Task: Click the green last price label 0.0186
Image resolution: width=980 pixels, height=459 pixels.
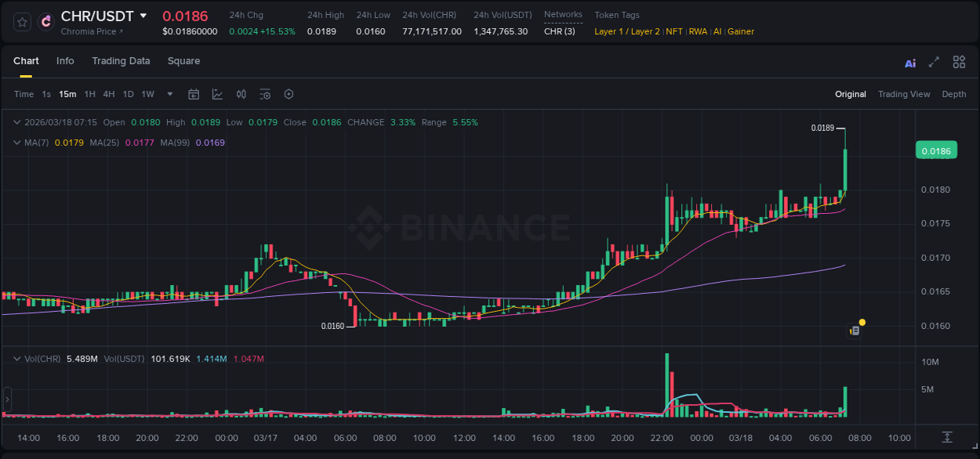Action: coord(936,150)
